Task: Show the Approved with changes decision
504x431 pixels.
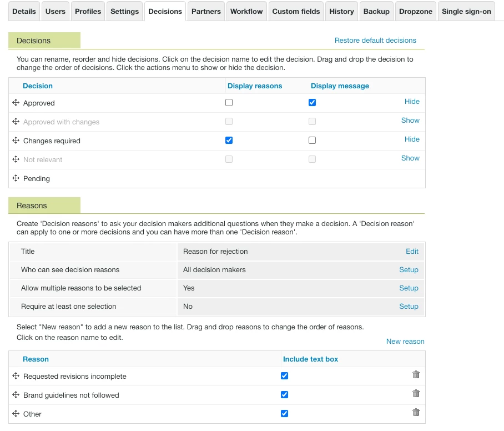Action: (410, 121)
